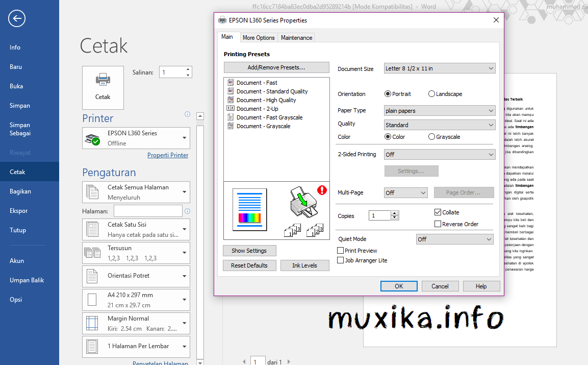588x365 pixels.
Task: Click the Document - High Quality preset icon
Action: (x=231, y=100)
